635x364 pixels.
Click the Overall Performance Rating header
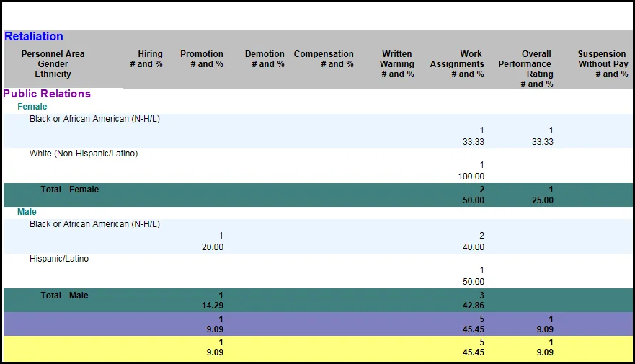[x=525, y=69]
